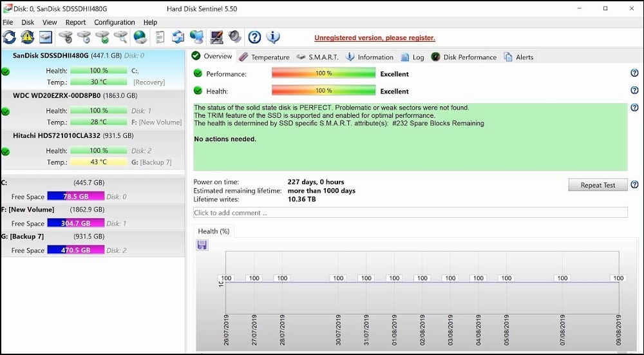The image size is (644, 355).
Task: Click the Unregistered version please register link
Action: tap(375, 38)
